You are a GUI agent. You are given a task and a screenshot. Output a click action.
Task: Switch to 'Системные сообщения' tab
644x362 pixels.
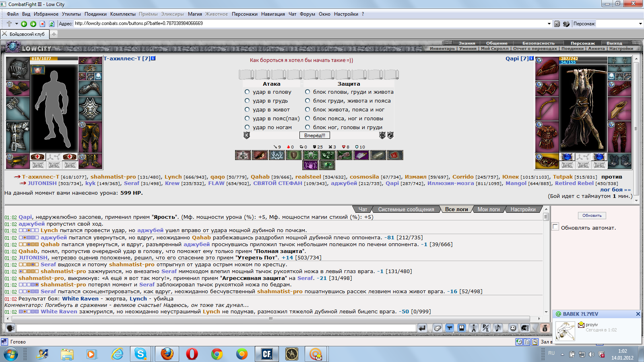coord(406,209)
